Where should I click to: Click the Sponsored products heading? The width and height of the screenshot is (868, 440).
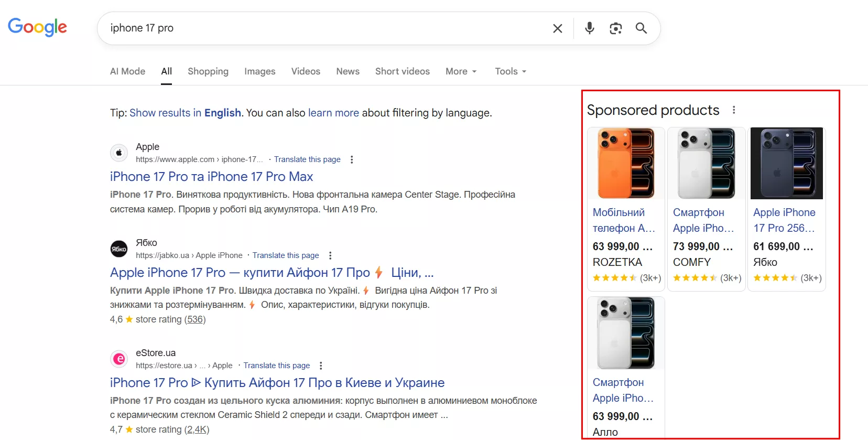653,110
